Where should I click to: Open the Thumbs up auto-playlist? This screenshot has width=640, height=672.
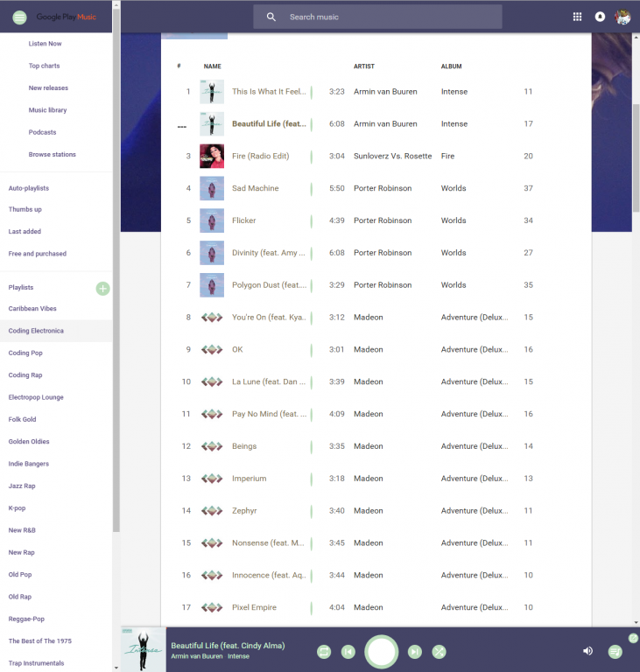point(25,209)
